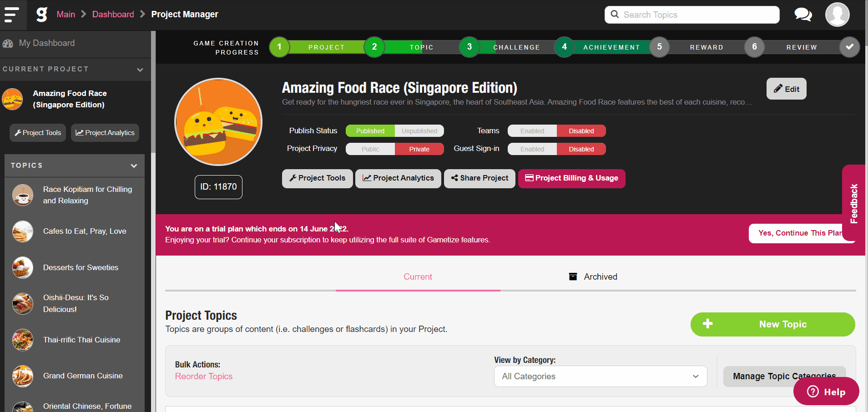868x412 pixels.
Task: Collapse the Current Project section
Action: tap(140, 70)
